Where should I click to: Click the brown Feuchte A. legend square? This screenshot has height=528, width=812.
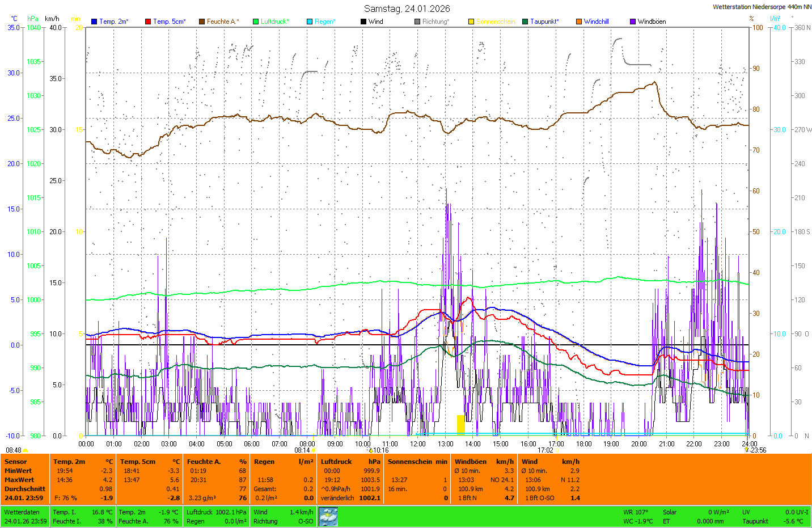click(x=202, y=22)
